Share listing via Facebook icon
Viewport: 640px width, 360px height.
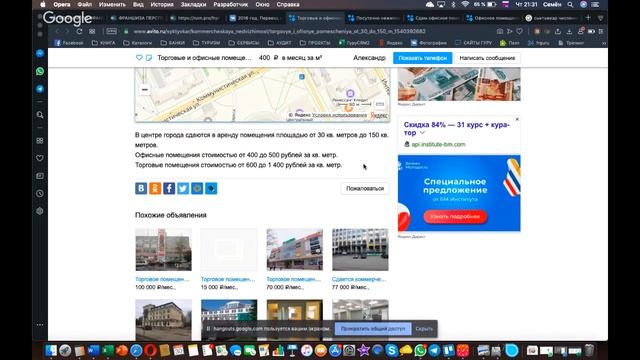click(169, 188)
